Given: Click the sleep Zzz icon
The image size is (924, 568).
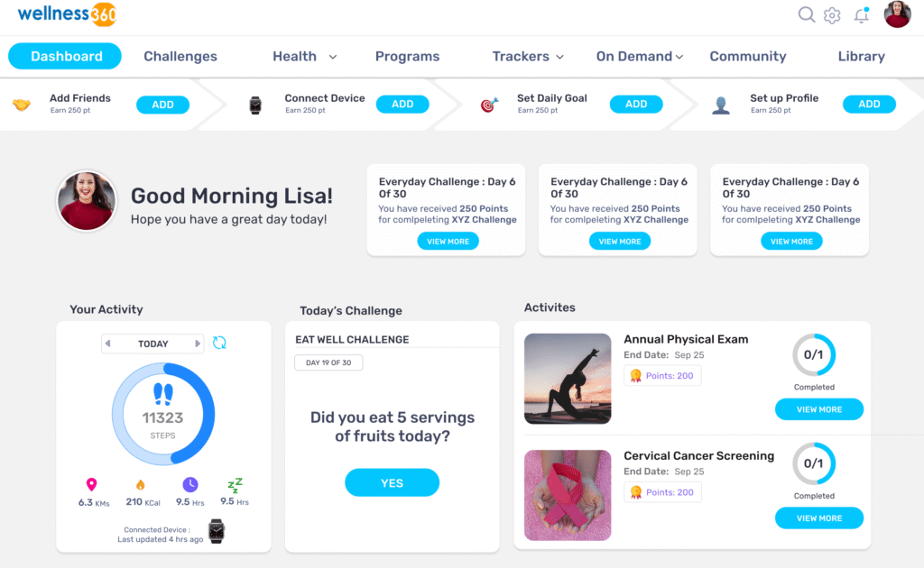Looking at the screenshot, I should point(235,485).
